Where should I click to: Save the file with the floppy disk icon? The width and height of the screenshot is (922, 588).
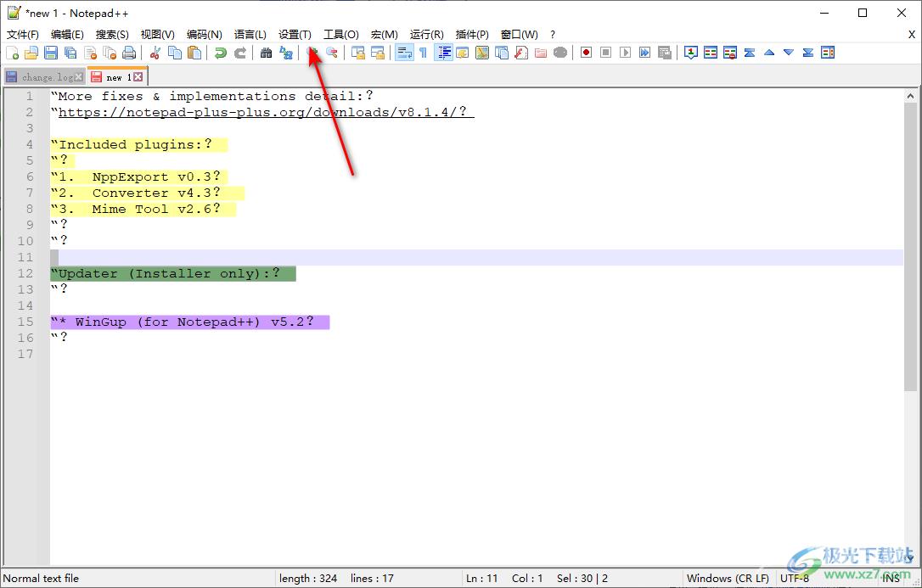click(x=51, y=53)
